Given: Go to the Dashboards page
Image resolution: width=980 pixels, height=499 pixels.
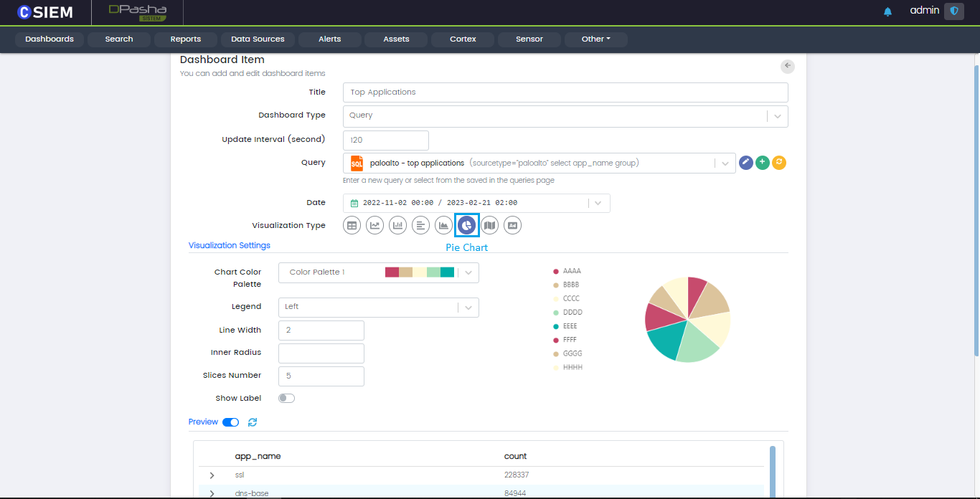Looking at the screenshot, I should (50, 39).
